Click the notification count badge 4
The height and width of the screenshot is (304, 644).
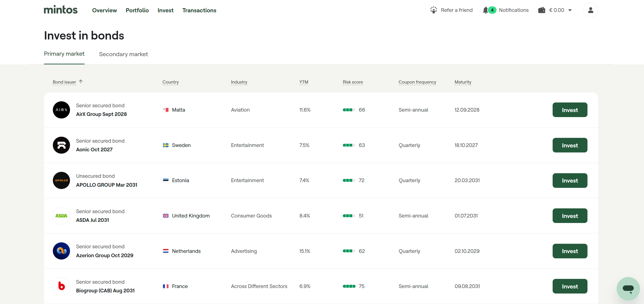(x=492, y=10)
